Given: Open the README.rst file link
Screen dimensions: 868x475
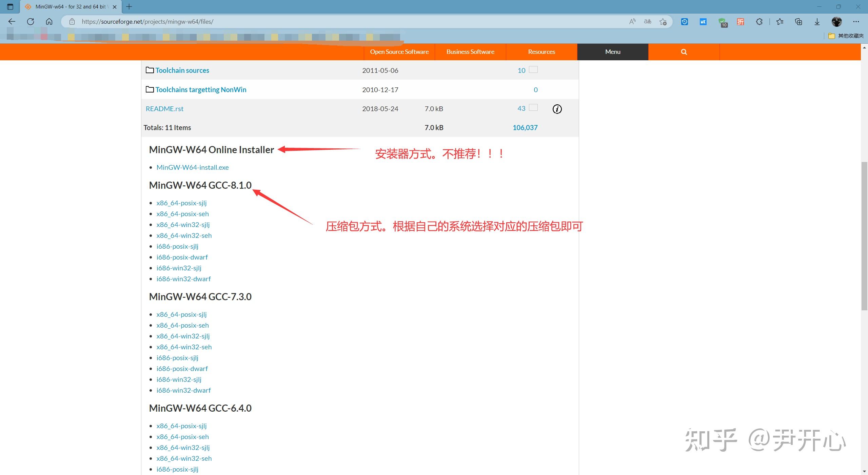Looking at the screenshot, I should pos(164,109).
